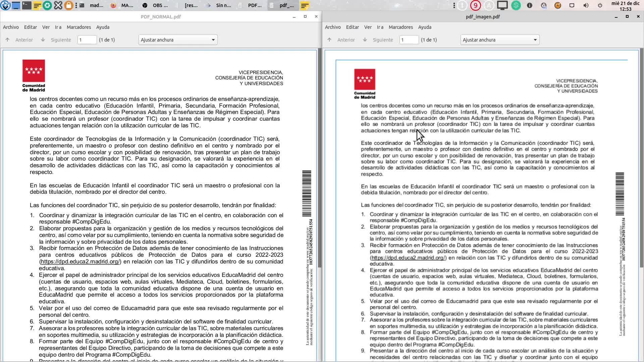Click the power icon in top panel
This screenshot has width=644, height=362.
coord(600,5)
